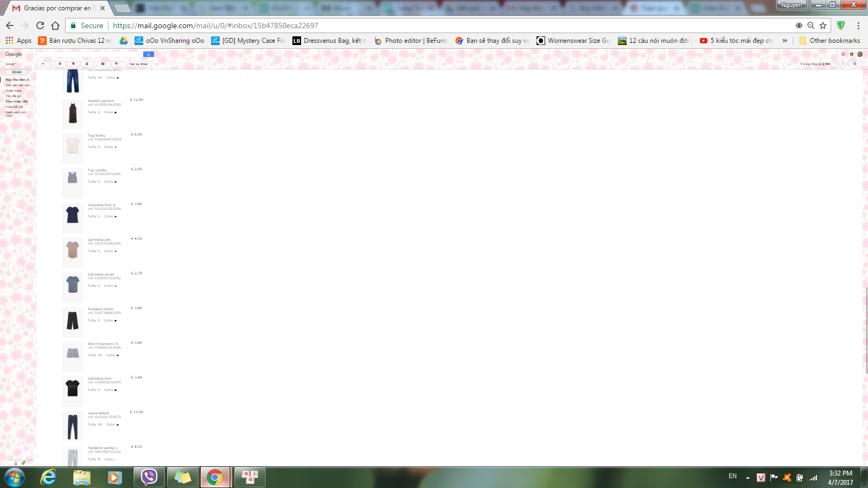Expand the 'Tác vụ khác' more actions menu
Image resolution: width=868 pixels, height=488 pixels.
(x=138, y=64)
